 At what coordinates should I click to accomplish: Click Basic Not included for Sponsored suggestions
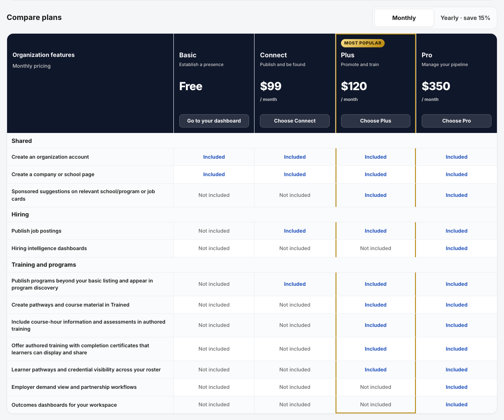click(214, 195)
